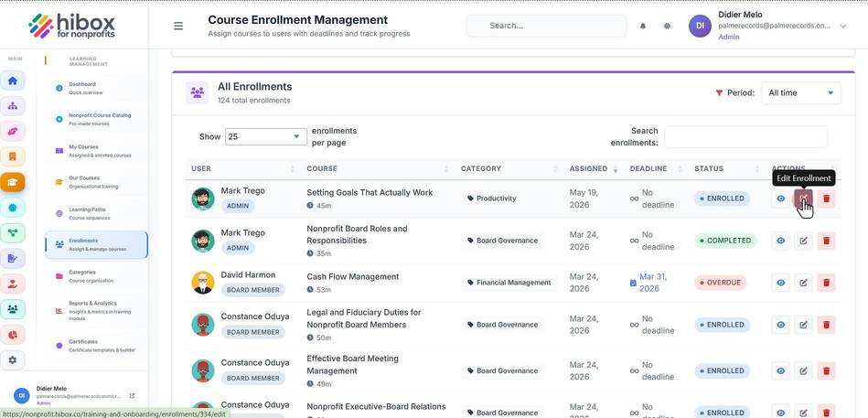The width and height of the screenshot is (868, 418).
Task: Expand the user account chevron
Action: pyautogui.click(x=843, y=26)
